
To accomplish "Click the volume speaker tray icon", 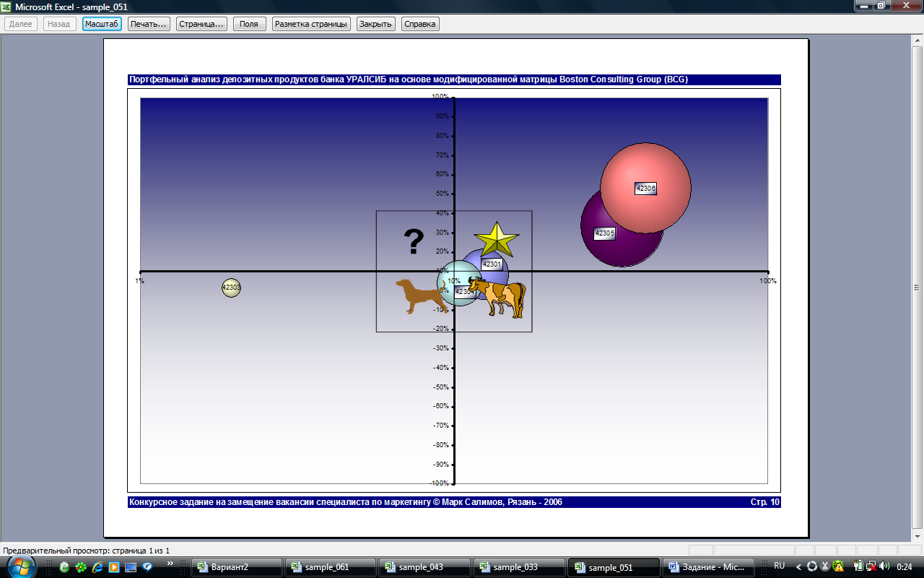I will tap(884, 566).
